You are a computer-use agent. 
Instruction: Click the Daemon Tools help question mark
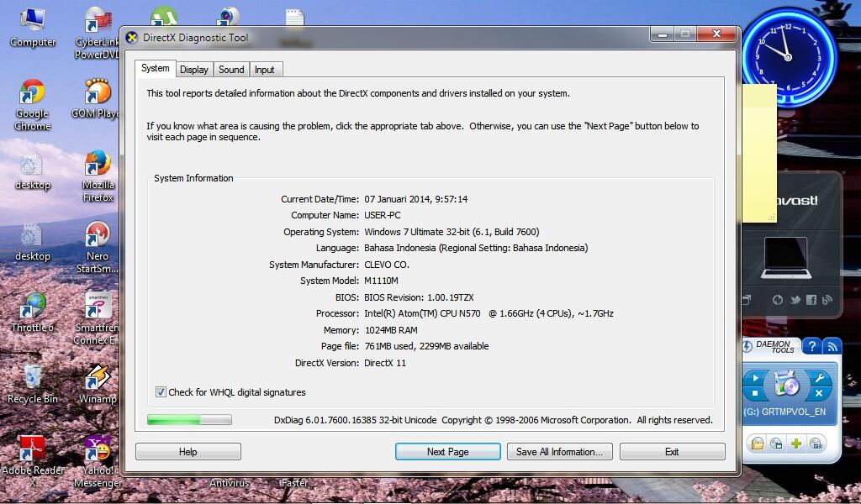point(811,346)
